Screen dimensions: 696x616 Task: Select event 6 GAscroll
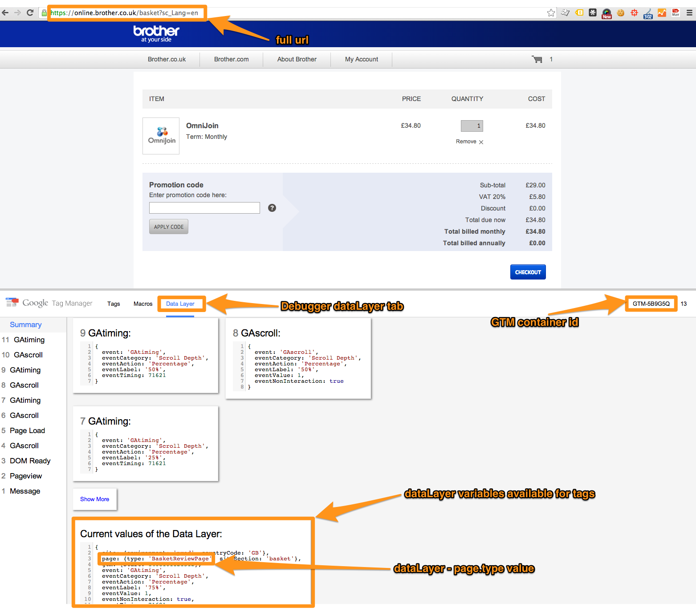[x=20, y=415]
